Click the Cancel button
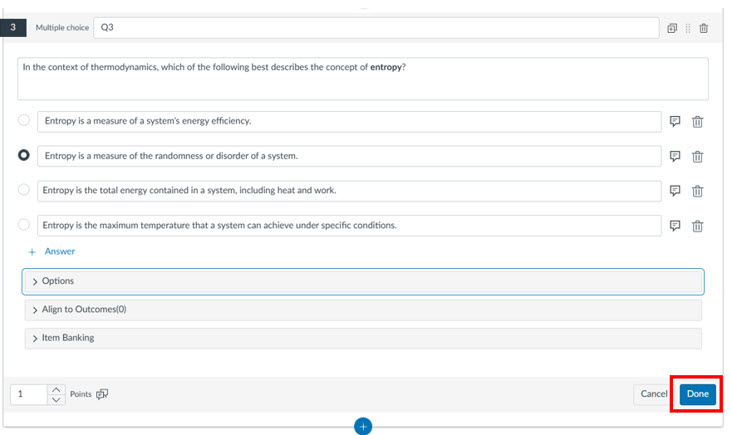This screenshot has width=731, height=435. tap(654, 394)
